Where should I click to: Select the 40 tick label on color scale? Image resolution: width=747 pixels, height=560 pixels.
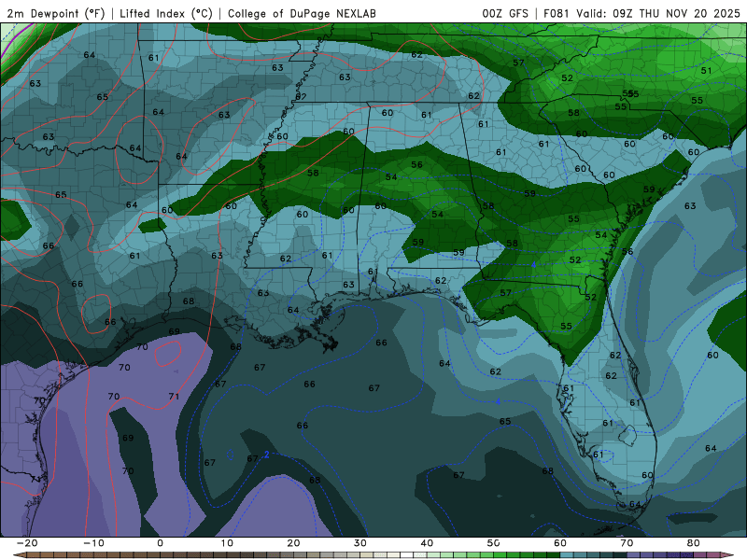(x=427, y=543)
